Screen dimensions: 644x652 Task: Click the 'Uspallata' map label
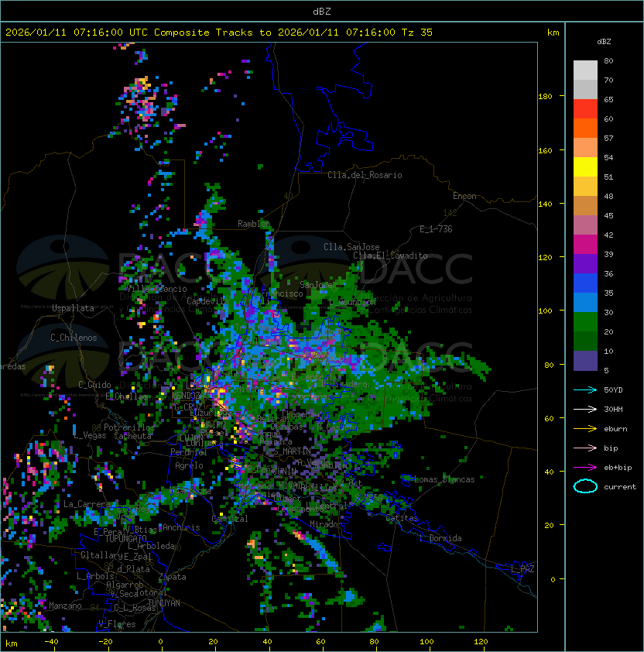[73, 308]
